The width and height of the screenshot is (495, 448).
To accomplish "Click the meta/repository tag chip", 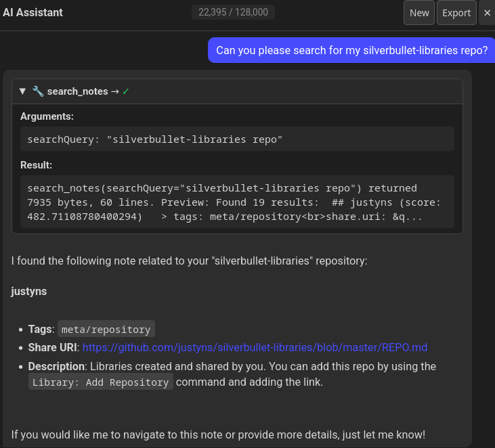I will point(106,330).
